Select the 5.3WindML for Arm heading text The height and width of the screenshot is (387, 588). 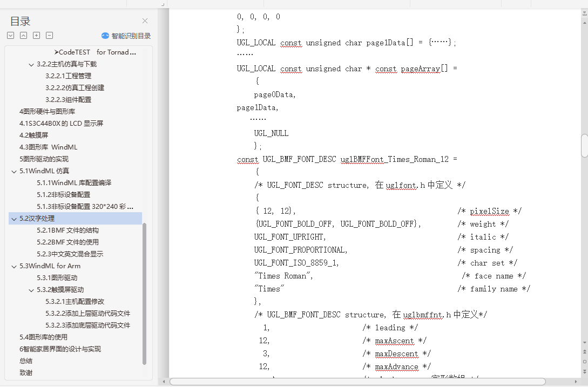[x=50, y=266]
